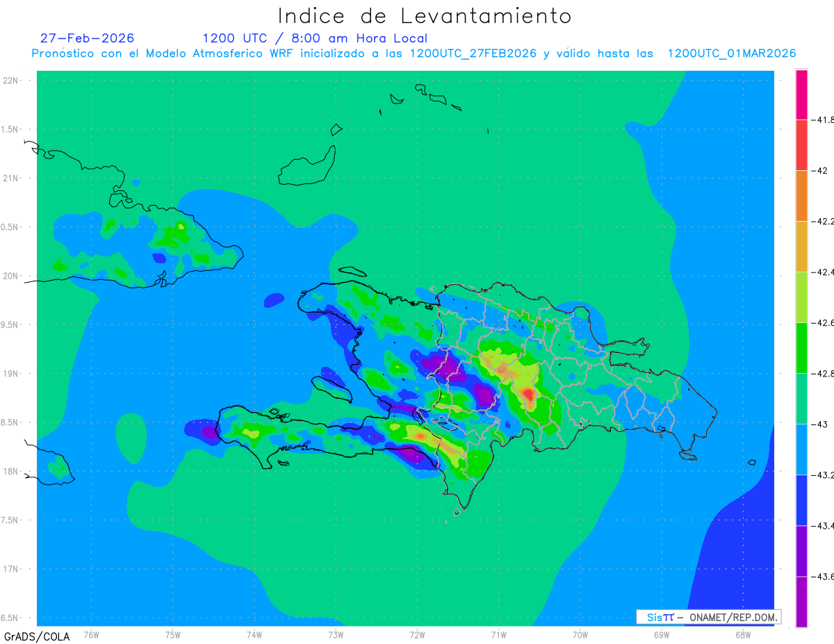Click the latitude label "0.5N"
Viewport: 834px width, 644px height.
[x=10, y=227]
